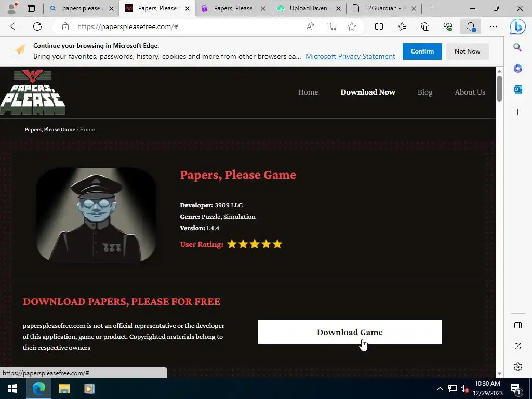Open notifications bell icon
Viewport: 532px width, 399px height.
click(471, 26)
